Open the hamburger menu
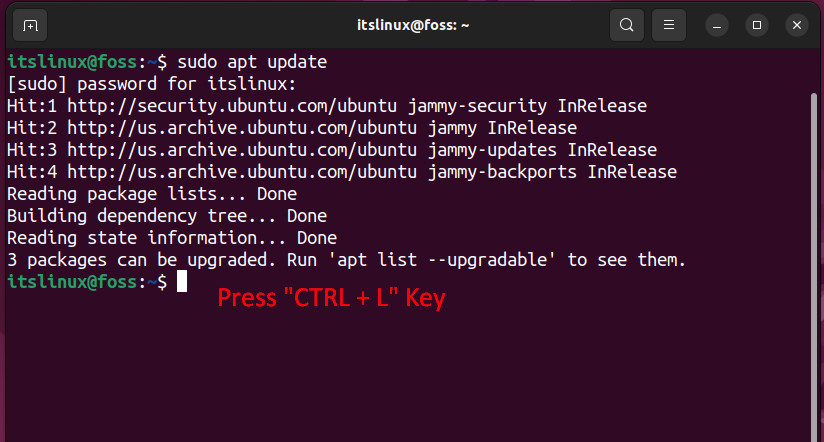 (668, 25)
